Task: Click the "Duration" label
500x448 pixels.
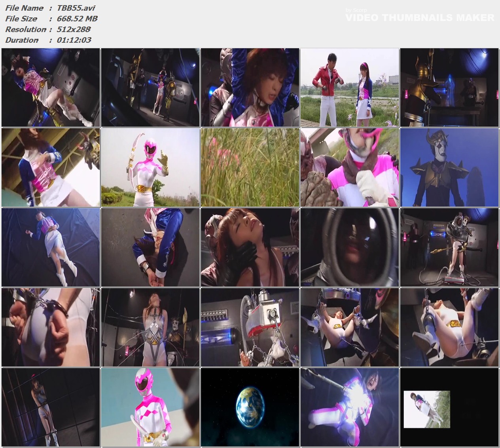Action: click(x=22, y=40)
